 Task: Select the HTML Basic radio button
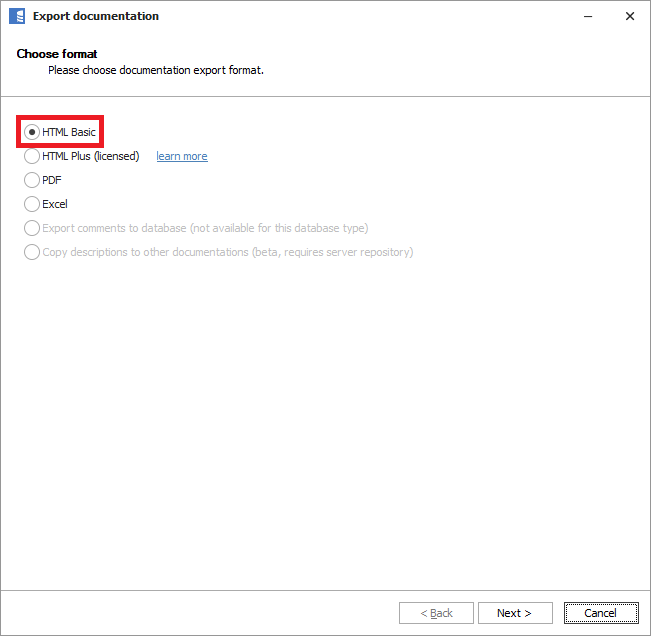(32, 132)
